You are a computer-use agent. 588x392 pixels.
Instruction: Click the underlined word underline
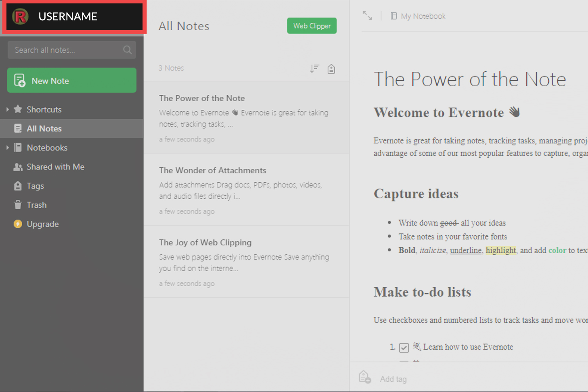point(466,250)
